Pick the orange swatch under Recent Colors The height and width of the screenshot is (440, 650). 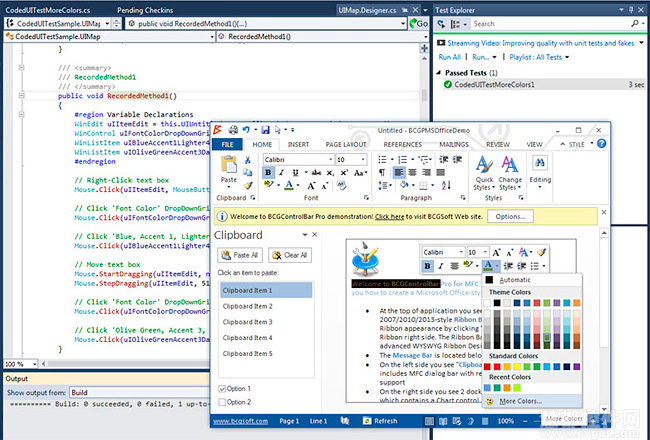(507, 388)
